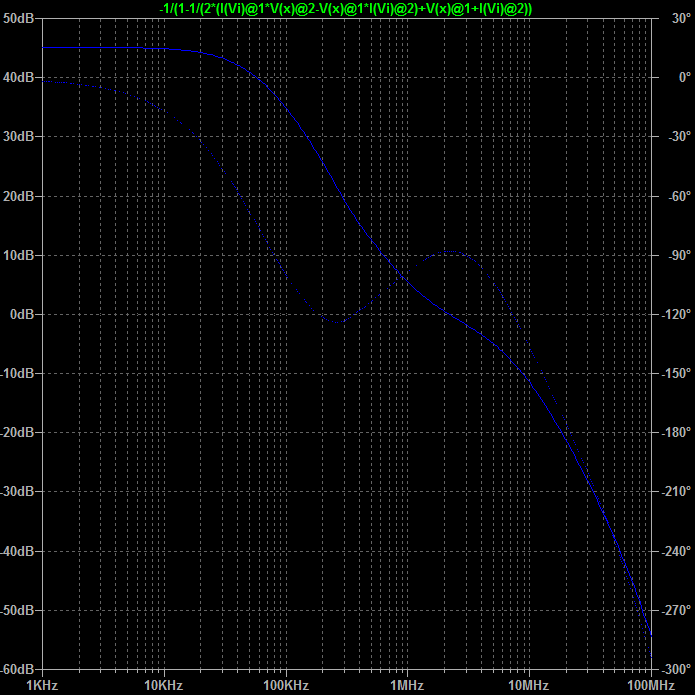This screenshot has height=695, width=695.
Task: Click the 10MHz frequency axis label
Action: tap(528, 685)
